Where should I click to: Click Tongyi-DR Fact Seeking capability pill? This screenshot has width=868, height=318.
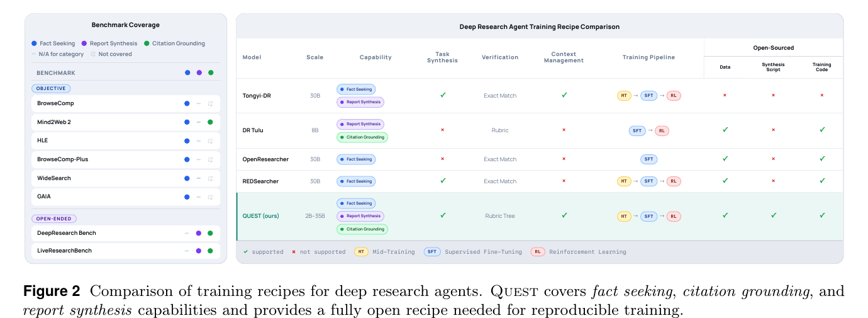(356, 89)
